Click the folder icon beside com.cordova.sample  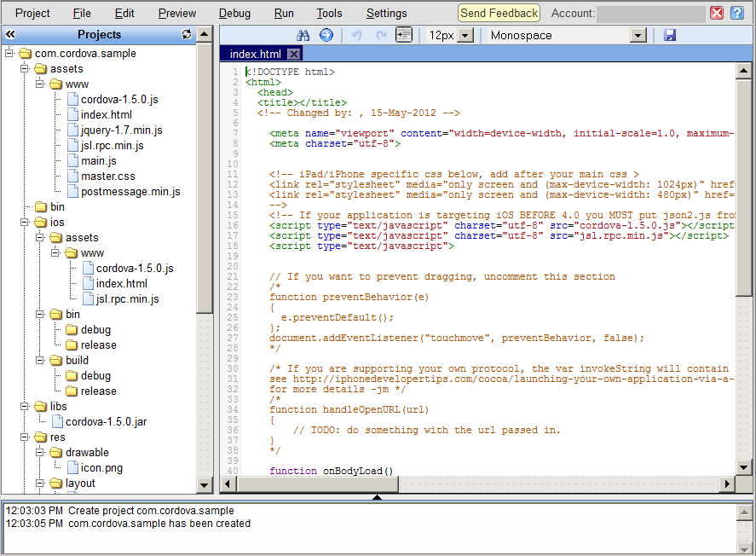click(x=25, y=53)
